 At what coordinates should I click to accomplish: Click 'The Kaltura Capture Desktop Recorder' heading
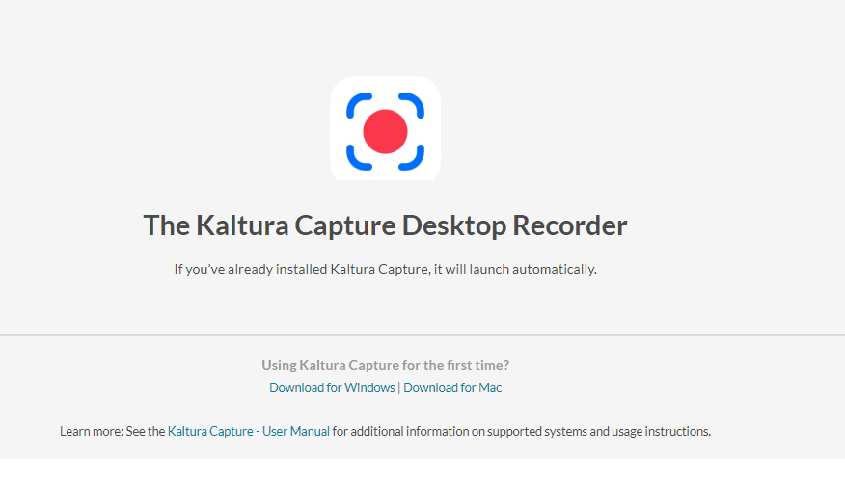385,225
